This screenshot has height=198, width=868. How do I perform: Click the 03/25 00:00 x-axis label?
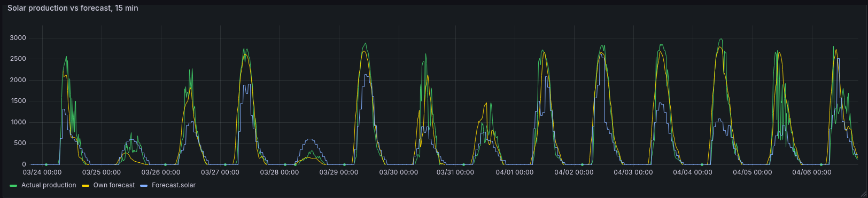click(x=102, y=172)
